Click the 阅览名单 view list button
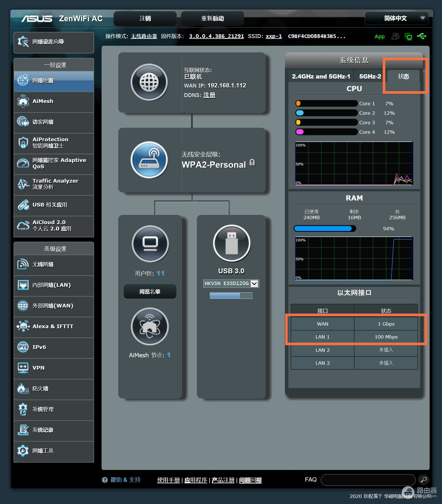Image resolution: width=442 pixels, height=504 pixels. click(x=150, y=292)
